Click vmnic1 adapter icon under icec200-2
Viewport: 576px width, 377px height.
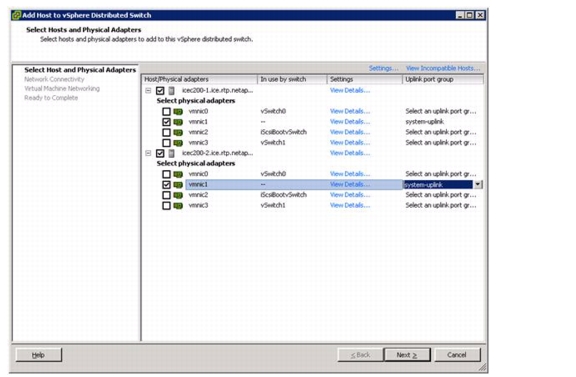tap(178, 184)
